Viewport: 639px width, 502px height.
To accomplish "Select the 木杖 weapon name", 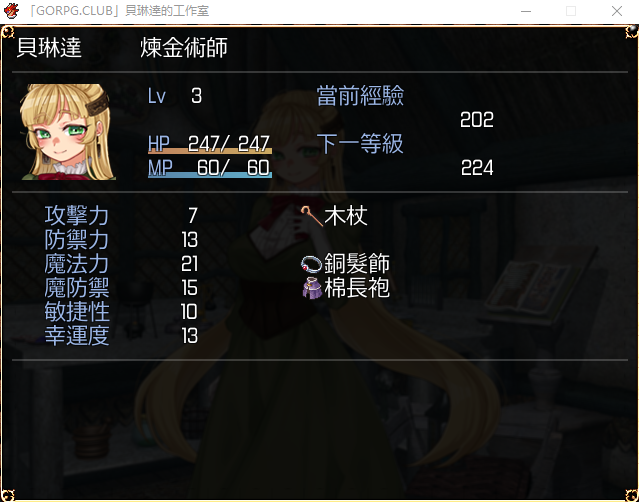I will tap(346, 216).
